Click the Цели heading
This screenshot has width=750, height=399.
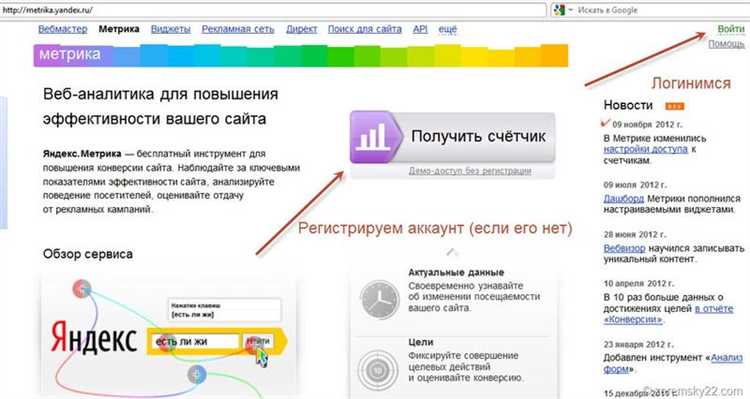[420, 342]
